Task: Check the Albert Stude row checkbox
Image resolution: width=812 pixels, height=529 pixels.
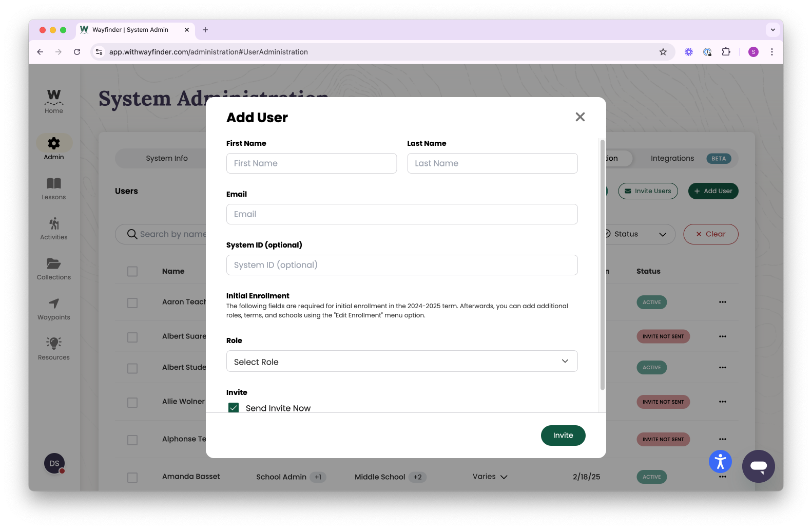Action: [132, 369]
